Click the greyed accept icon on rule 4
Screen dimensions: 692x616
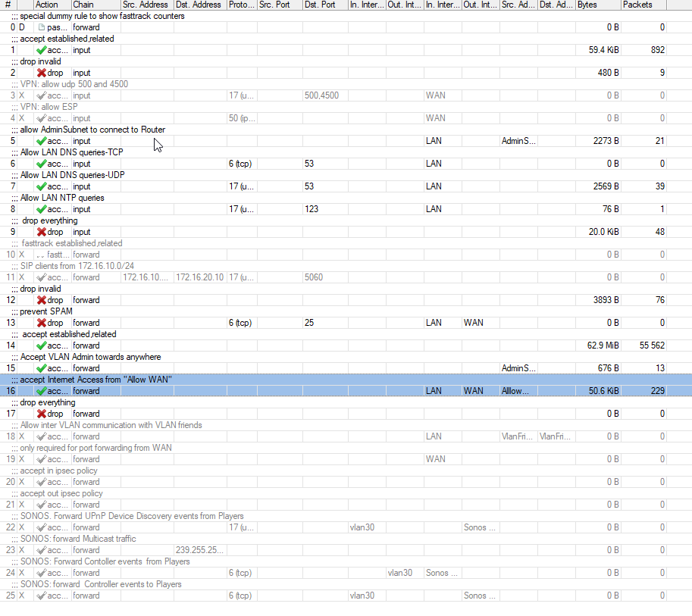pyautogui.click(x=42, y=118)
